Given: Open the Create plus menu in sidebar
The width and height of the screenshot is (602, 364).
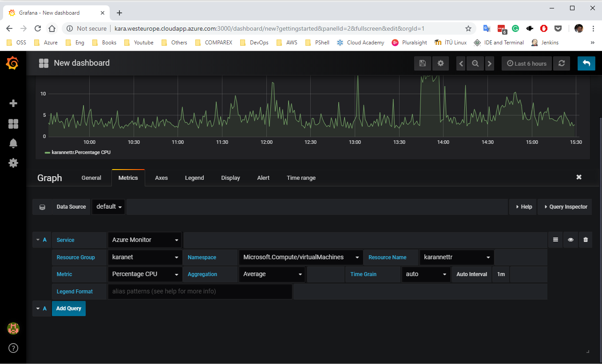Looking at the screenshot, I should (x=13, y=103).
